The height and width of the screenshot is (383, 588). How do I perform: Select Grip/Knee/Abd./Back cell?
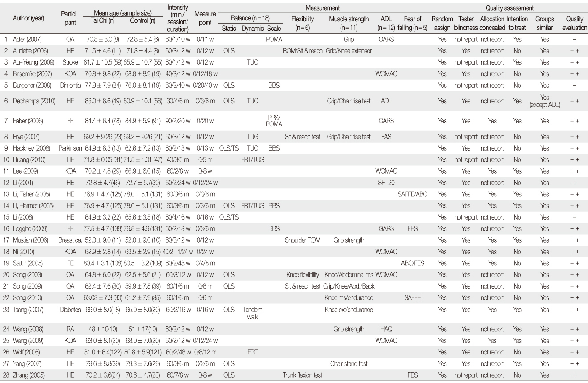pos(348,287)
